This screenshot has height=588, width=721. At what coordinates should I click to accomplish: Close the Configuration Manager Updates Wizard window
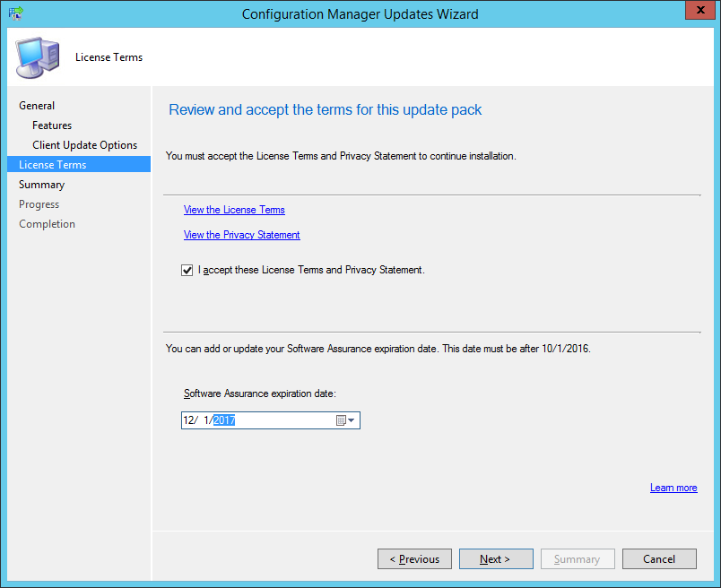[700, 10]
